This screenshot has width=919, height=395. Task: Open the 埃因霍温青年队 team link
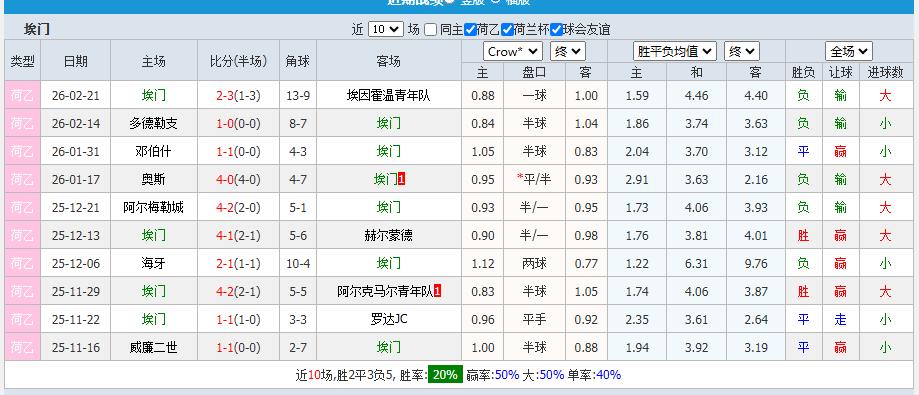click(389, 96)
